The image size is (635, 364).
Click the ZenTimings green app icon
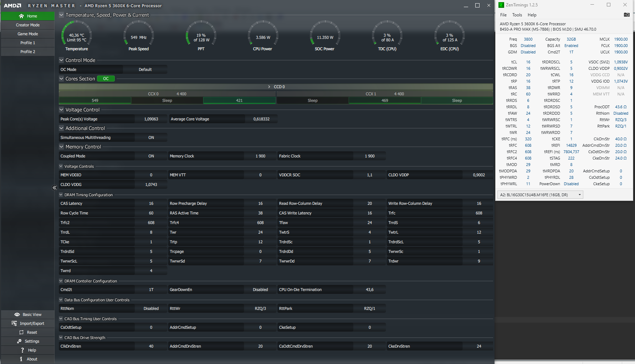coord(501,5)
